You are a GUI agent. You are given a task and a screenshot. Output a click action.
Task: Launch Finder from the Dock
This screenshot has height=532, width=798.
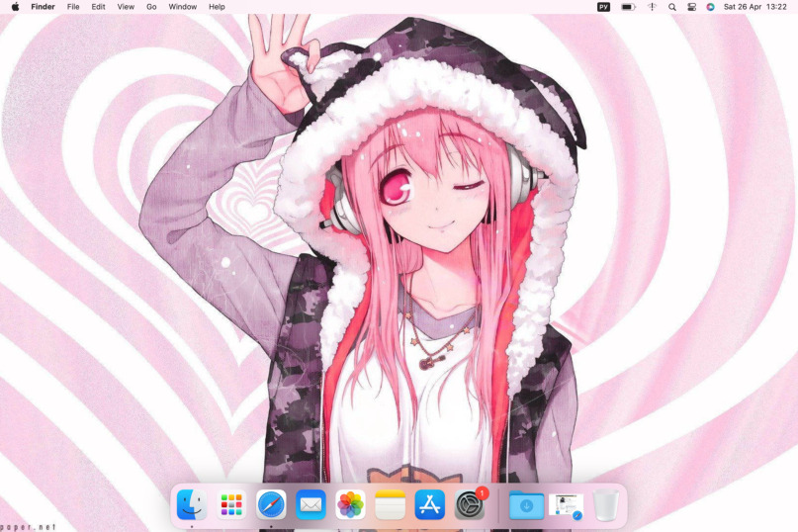192,504
